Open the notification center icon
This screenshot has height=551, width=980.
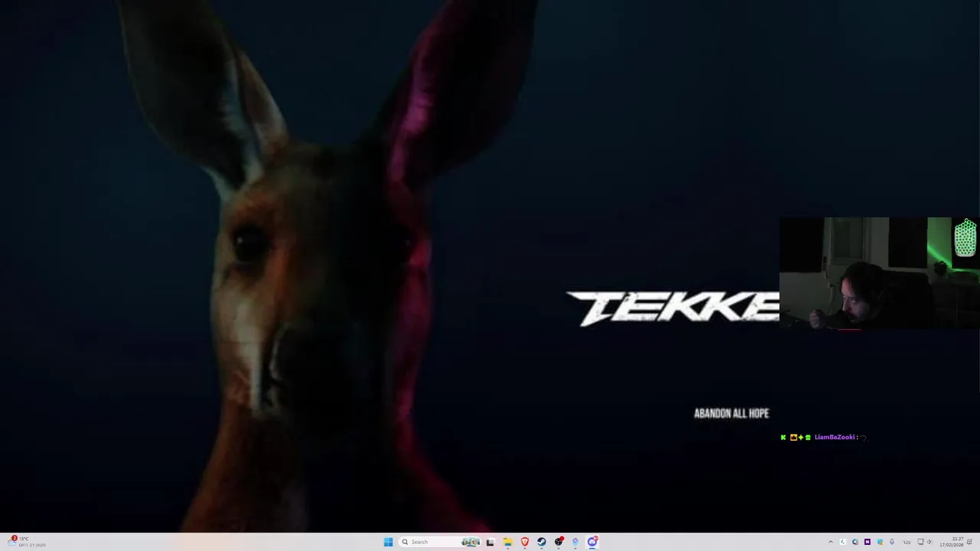pos(969,542)
